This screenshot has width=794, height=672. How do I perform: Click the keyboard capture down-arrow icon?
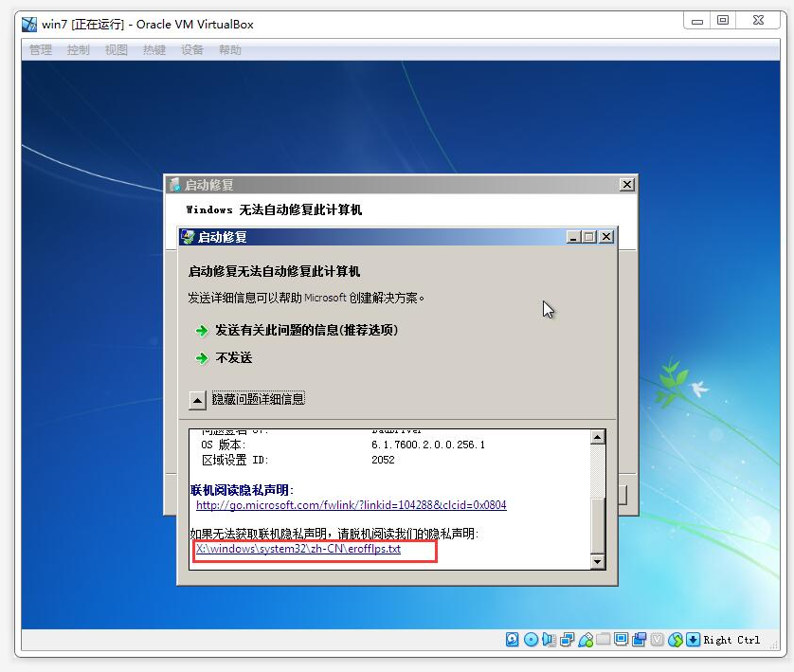click(x=693, y=640)
